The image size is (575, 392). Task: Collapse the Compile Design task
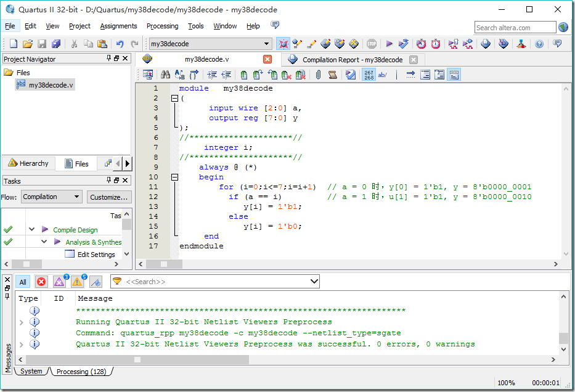[x=32, y=229]
